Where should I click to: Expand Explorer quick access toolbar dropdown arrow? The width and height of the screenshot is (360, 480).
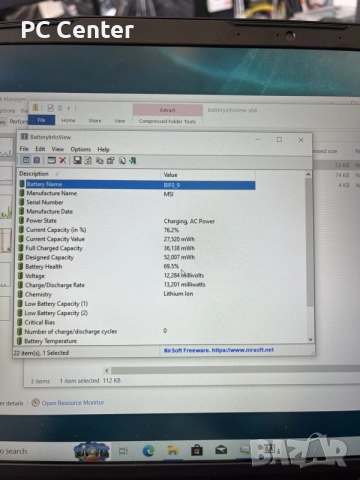69,108
